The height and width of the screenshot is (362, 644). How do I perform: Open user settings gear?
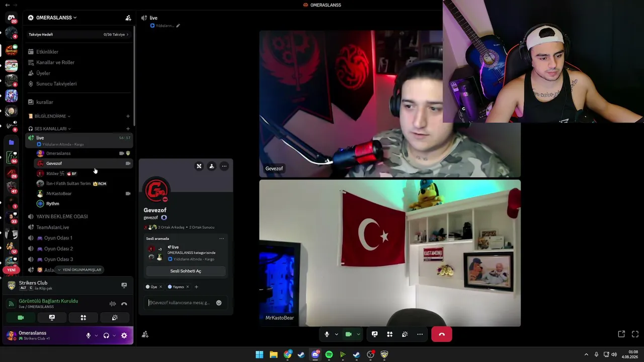[124, 335]
